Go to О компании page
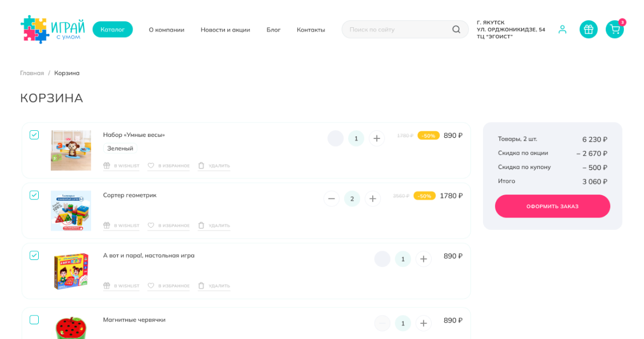The width and height of the screenshot is (644, 339). click(x=166, y=29)
